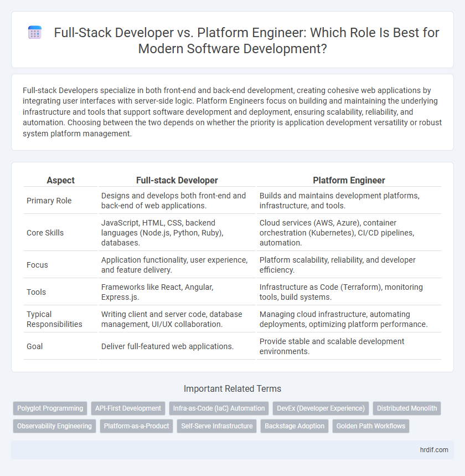Click the Important Related Terms heading
Image resolution: width=465 pixels, height=476 pixels.
pyautogui.click(x=232, y=388)
